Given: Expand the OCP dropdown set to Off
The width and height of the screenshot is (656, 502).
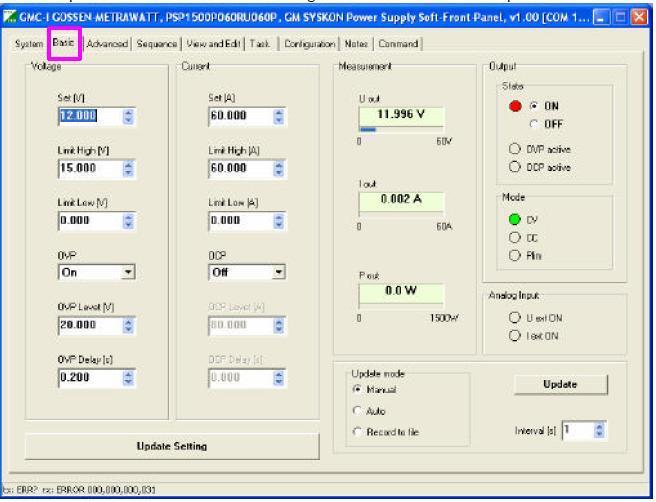Looking at the screenshot, I should tap(247, 272).
